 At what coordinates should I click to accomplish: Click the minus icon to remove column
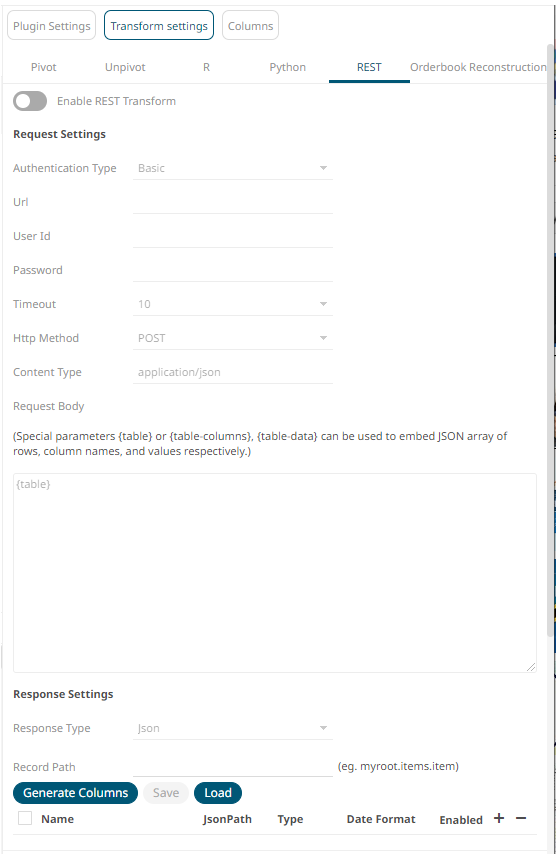[521, 818]
